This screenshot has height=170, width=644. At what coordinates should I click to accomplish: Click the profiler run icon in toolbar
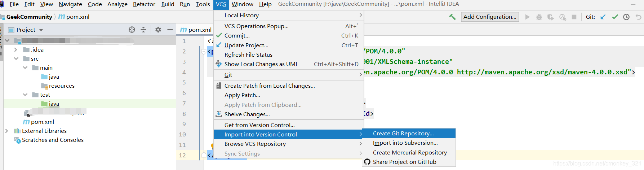(x=563, y=17)
